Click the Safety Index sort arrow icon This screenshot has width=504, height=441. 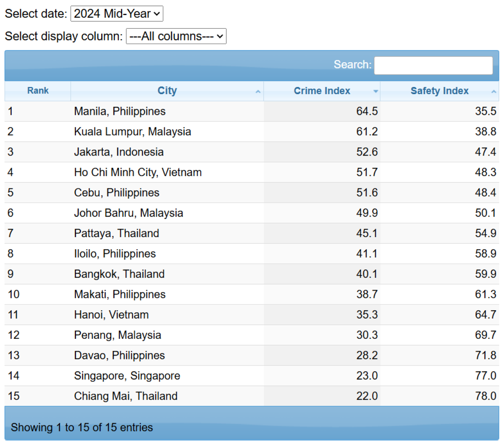tap(493, 92)
